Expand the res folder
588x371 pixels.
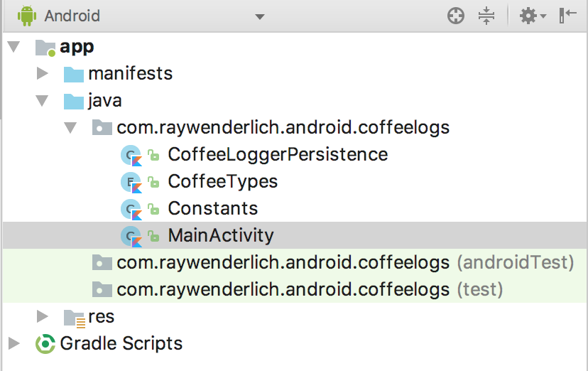43,316
